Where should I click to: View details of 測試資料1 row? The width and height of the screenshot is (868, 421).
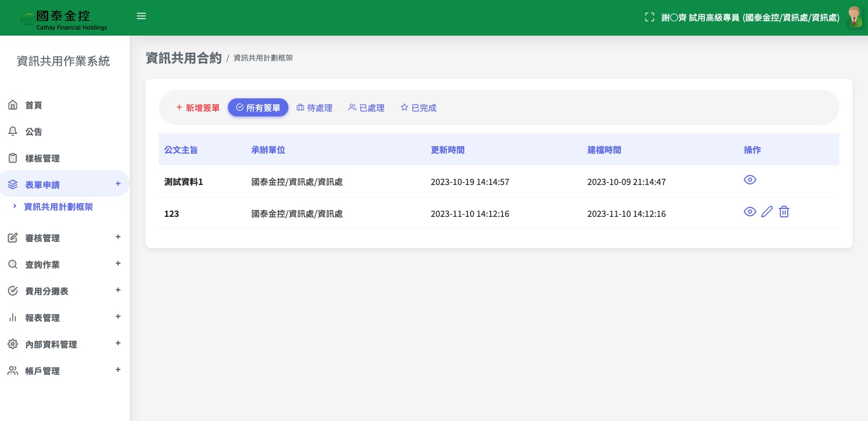click(750, 180)
